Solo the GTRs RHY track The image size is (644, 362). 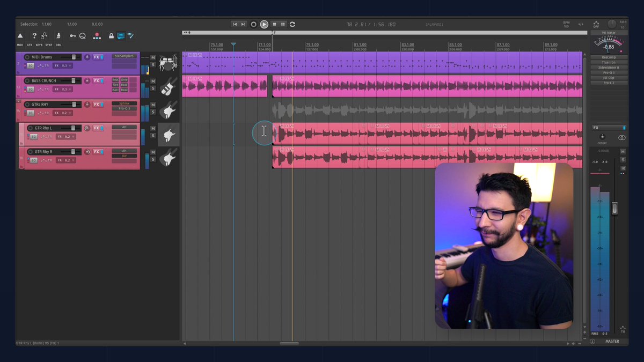[x=153, y=112]
